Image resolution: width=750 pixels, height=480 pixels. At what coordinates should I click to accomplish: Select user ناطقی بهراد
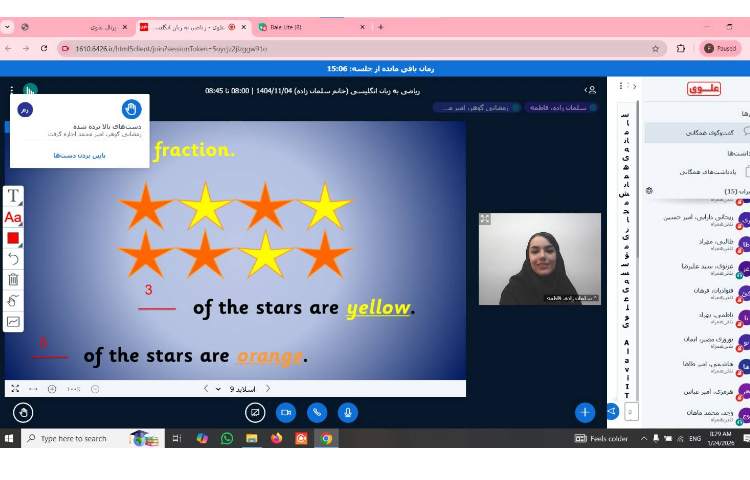tap(697, 317)
